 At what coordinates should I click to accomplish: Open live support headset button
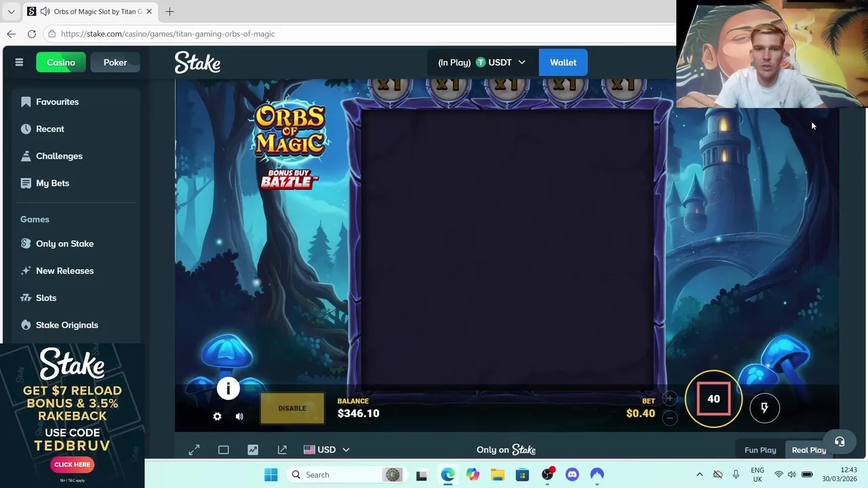(840, 442)
